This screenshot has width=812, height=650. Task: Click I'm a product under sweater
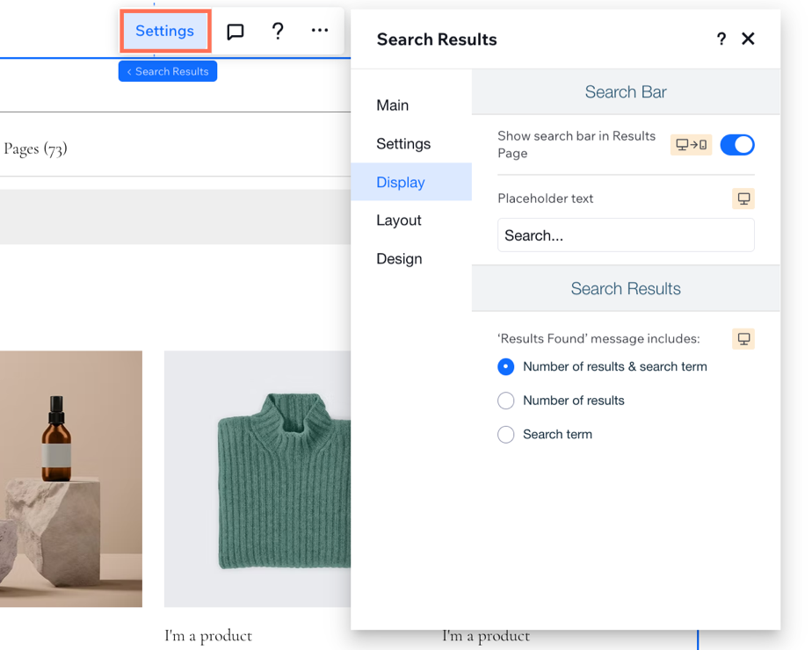point(208,636)
